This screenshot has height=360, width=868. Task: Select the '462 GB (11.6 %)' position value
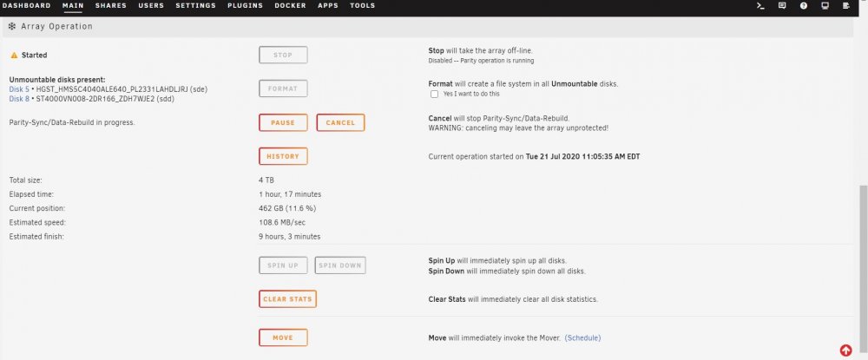[287, 208]
